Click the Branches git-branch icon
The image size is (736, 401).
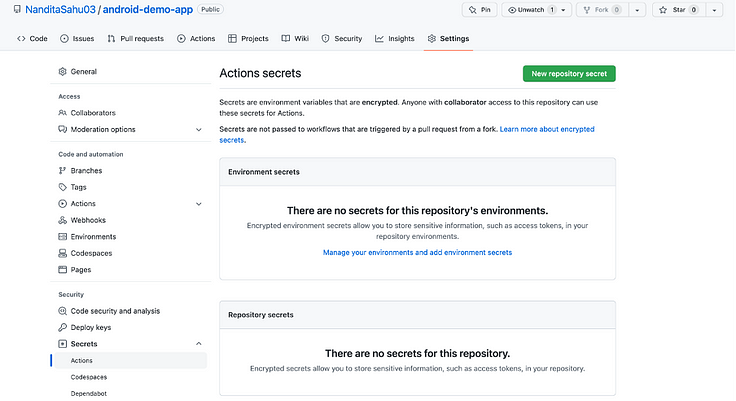tap(62, 170)
